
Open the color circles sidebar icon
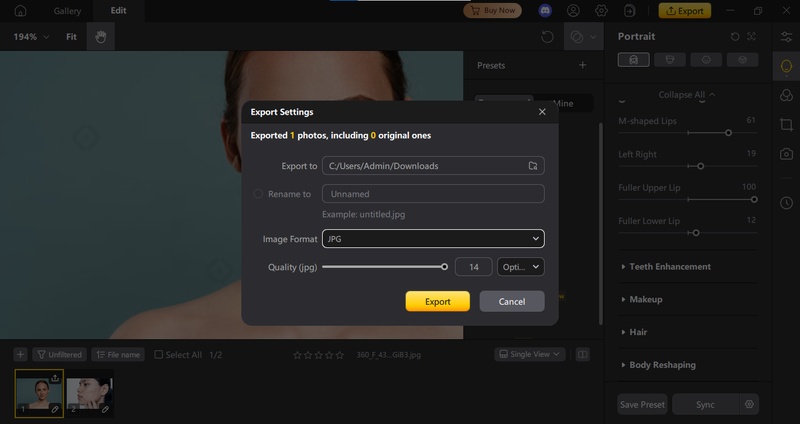click(786, 95)
